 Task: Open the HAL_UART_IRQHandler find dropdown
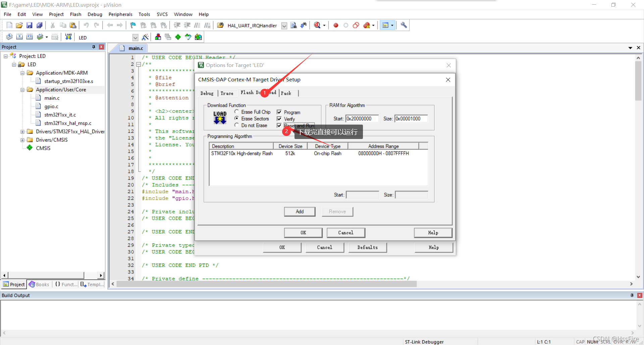tap(284, 26)
